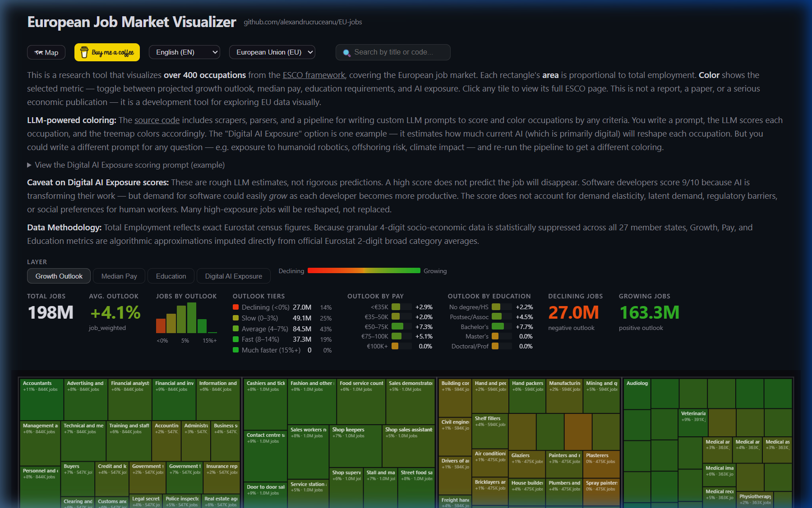Switch to the Median Pay tab
This screenshot has height=508, width=812.
pos(119,276)
